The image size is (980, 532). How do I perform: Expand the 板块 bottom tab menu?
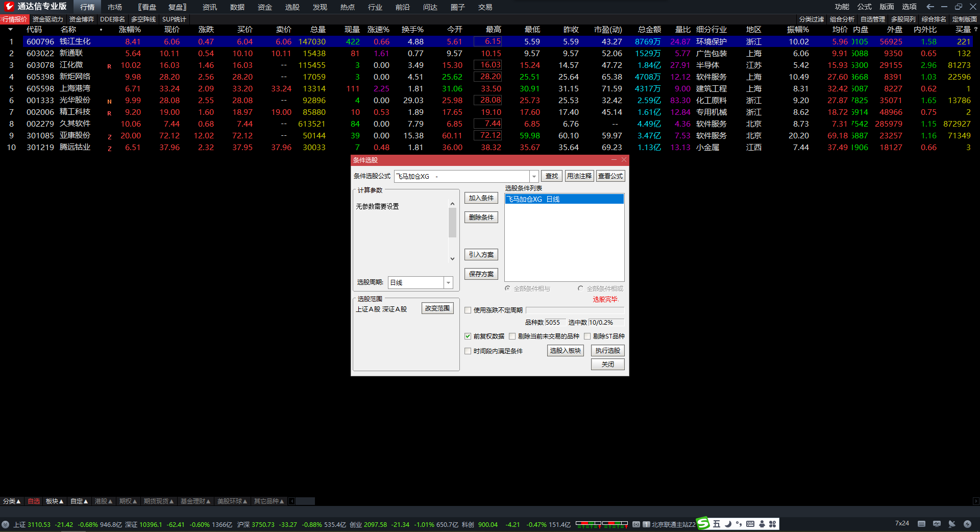(55, 501)
